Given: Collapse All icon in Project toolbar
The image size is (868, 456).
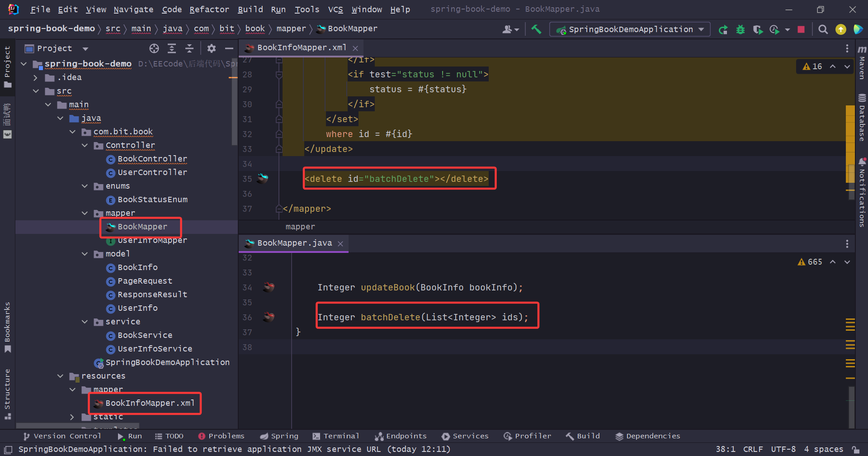Looking at the screenshot, I should 189,48.
